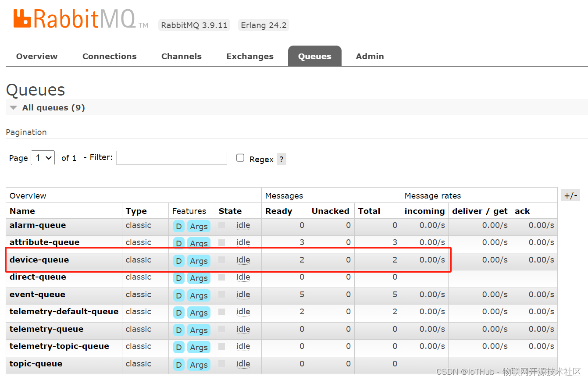
Task: Open the telemetry-topic-queue details
Action: [59, 346]
